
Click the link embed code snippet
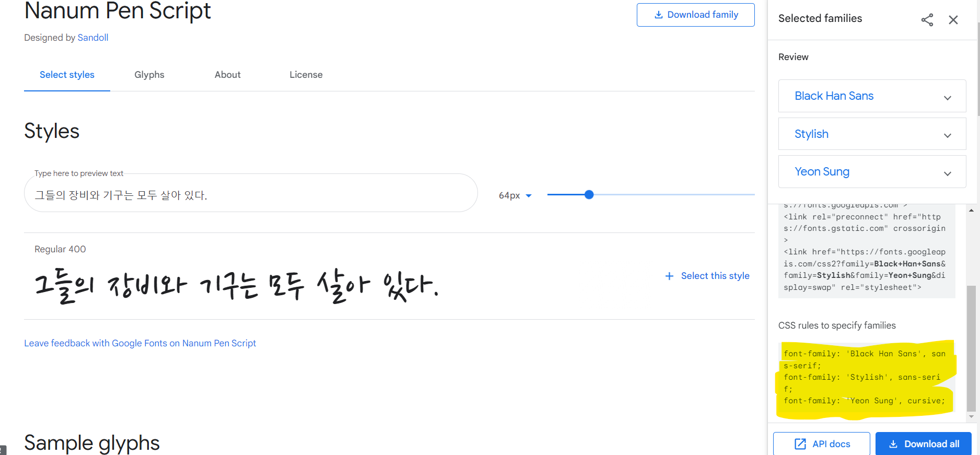[x=867, y=251]
